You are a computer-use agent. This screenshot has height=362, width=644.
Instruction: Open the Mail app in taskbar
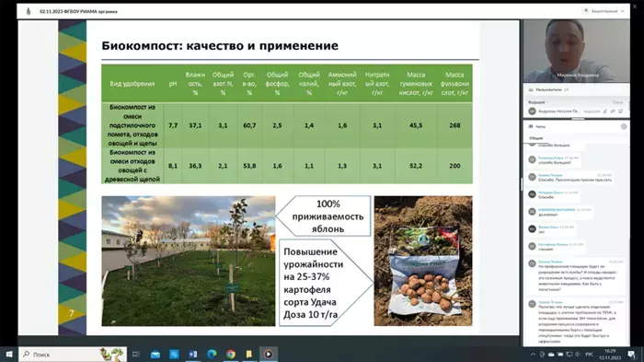tap(155, 355)
